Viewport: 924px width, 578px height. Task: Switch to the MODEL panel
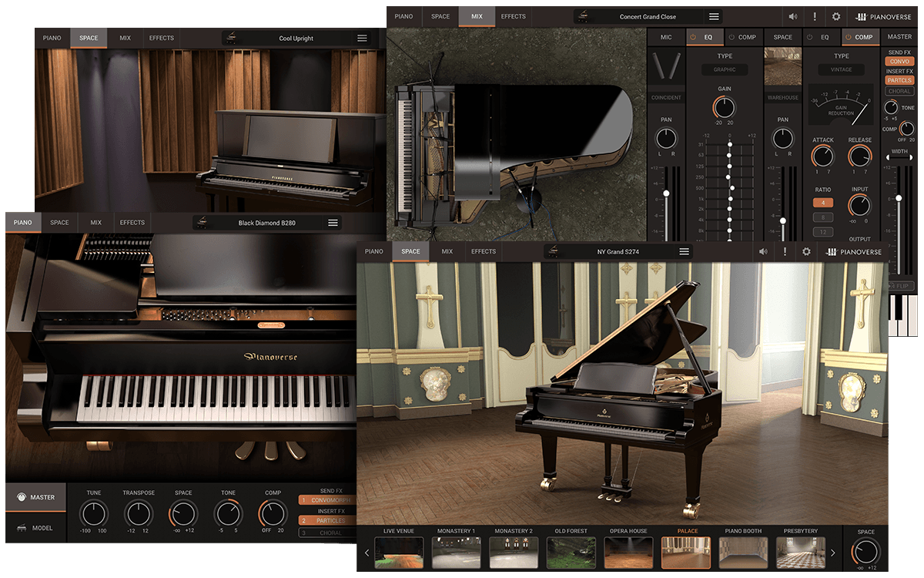(35, 528)
